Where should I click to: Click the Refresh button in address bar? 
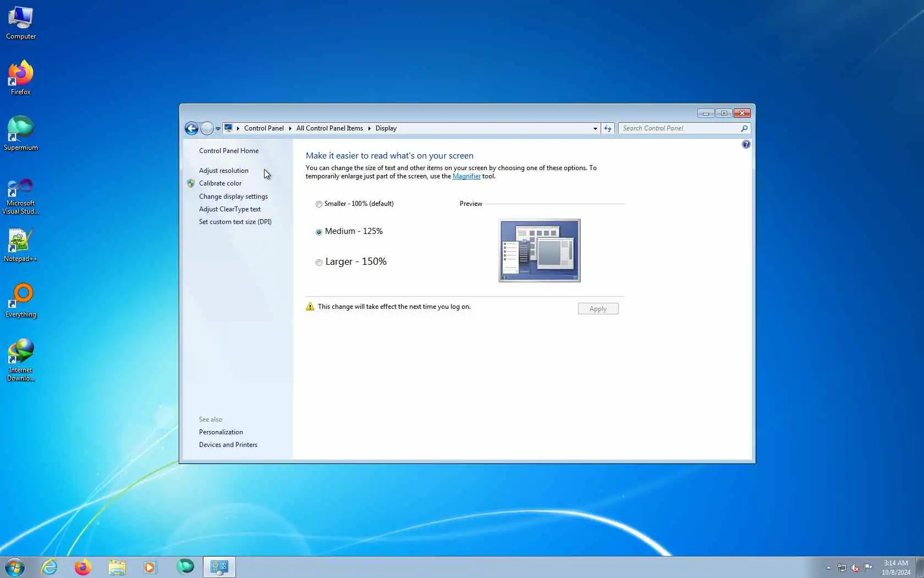tap(608, 128)
